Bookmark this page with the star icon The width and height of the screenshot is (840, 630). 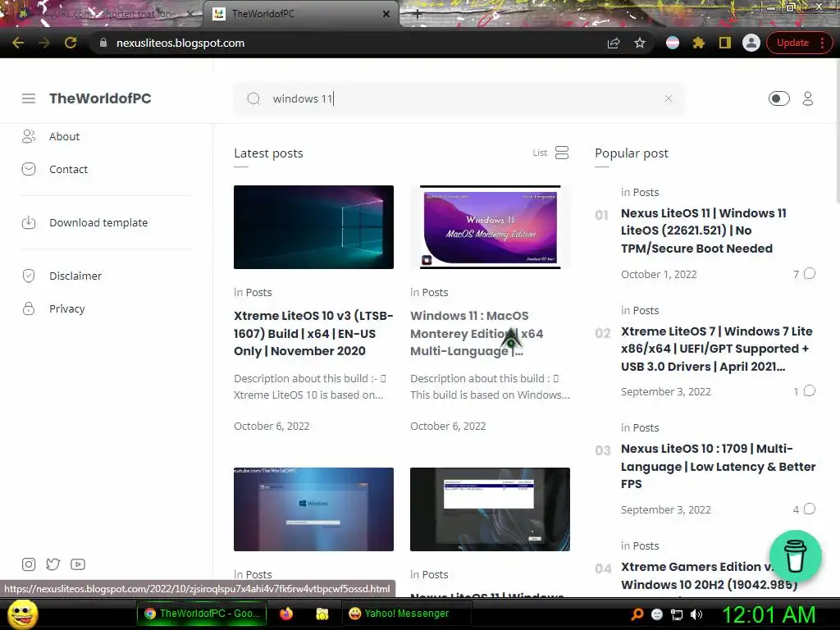point(640,43)
